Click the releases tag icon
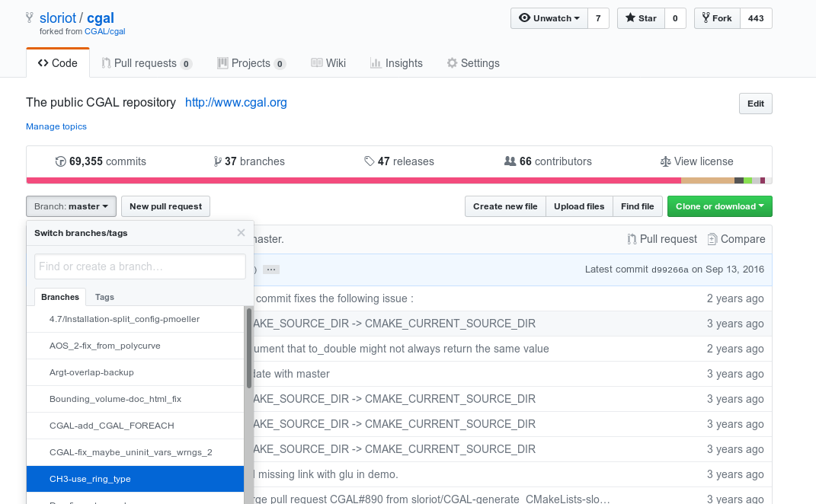 pyautogui.click(x=370, y=161)
